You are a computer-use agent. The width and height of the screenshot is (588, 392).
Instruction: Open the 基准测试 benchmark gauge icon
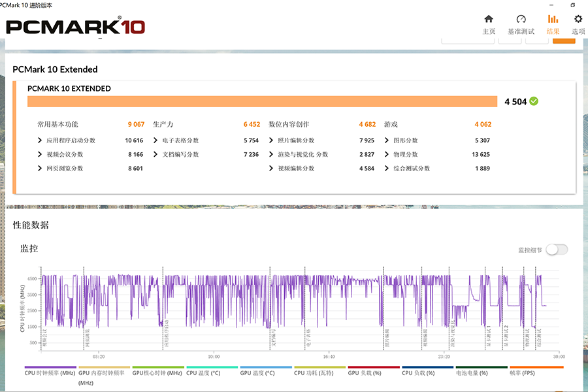click(521, 19)
